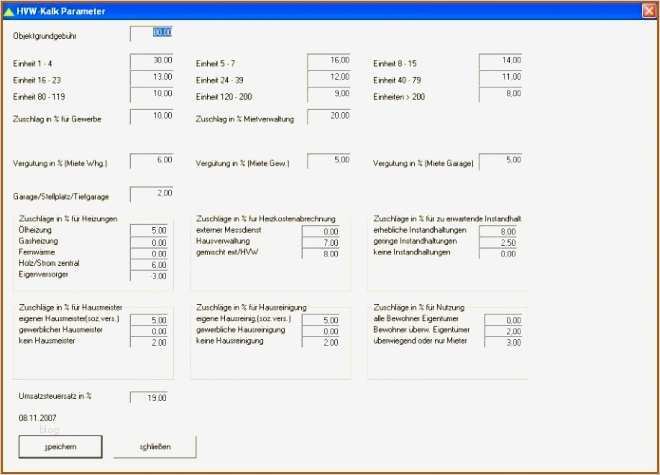Click the Ölheizung surcharge field

[x=149, y=230]
